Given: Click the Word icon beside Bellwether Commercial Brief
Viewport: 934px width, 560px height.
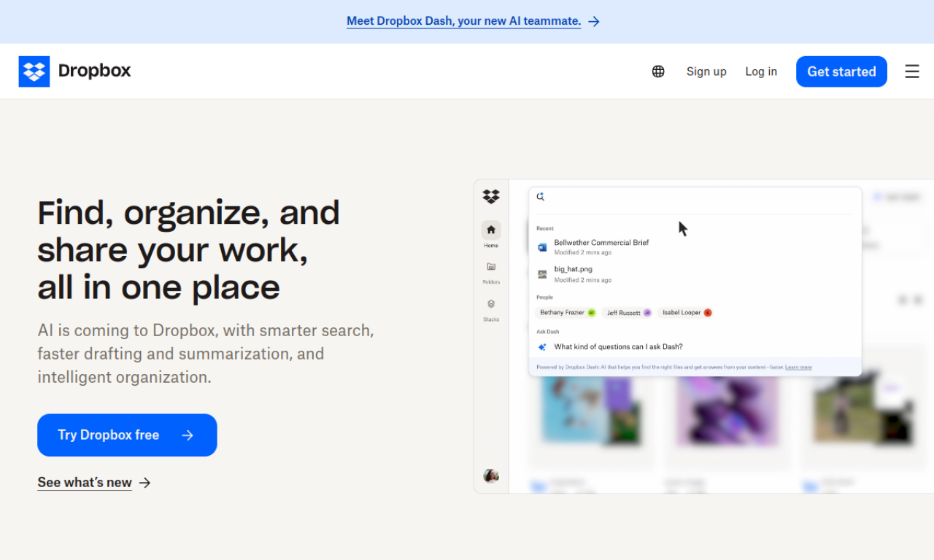Looking at the screenshot, I should (x=542, y=247).
